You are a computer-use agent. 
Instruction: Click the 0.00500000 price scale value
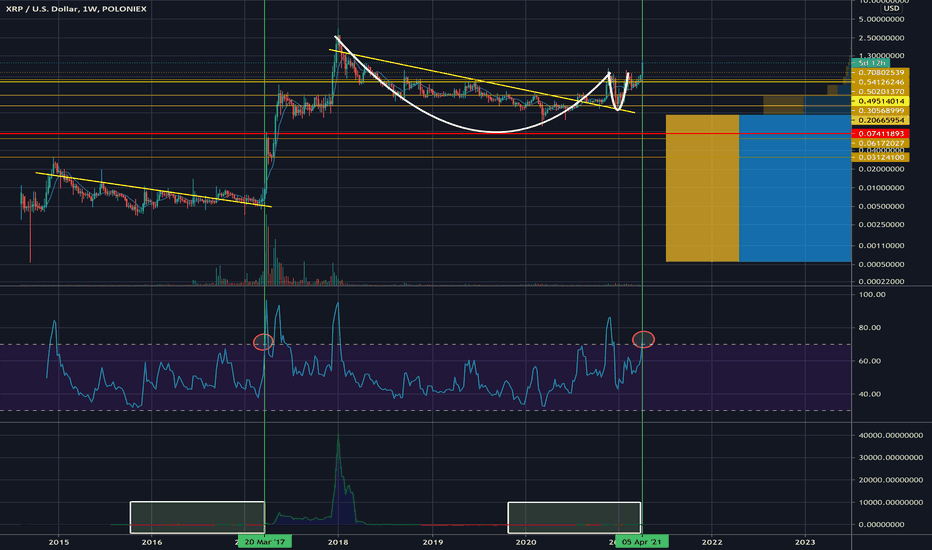pyautogui.click(x=881, y=207)
